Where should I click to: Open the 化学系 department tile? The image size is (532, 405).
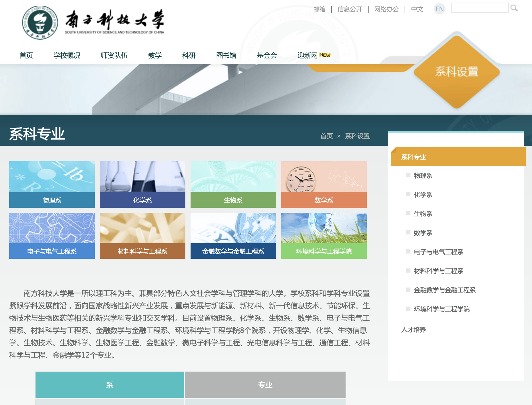tap(142, 184)
